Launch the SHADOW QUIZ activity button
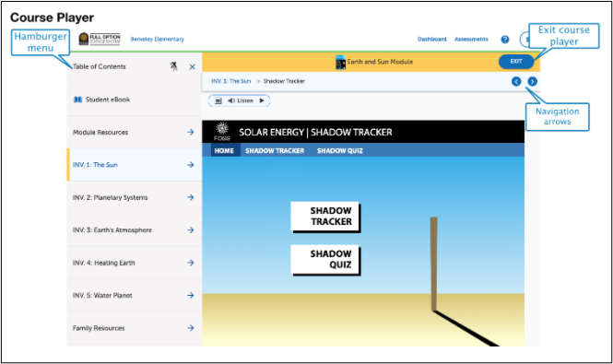This screenshot has width=613, height=364. pyautogui.click(x=325, y=260)
